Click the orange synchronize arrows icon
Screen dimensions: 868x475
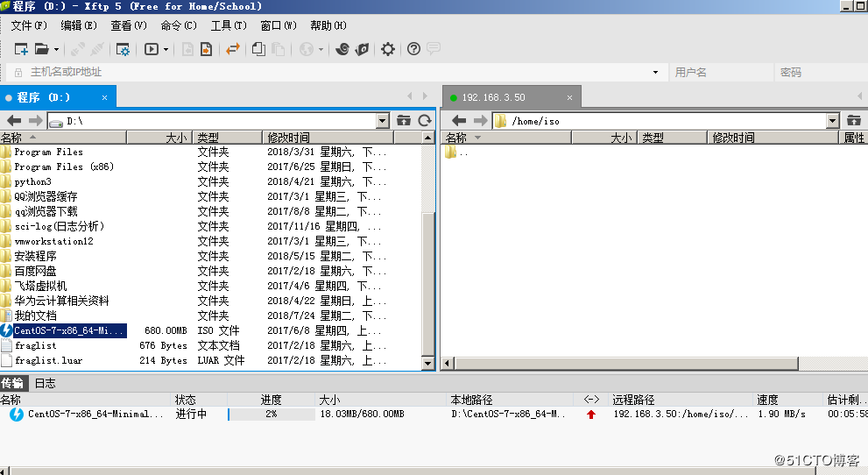[232, 49]
